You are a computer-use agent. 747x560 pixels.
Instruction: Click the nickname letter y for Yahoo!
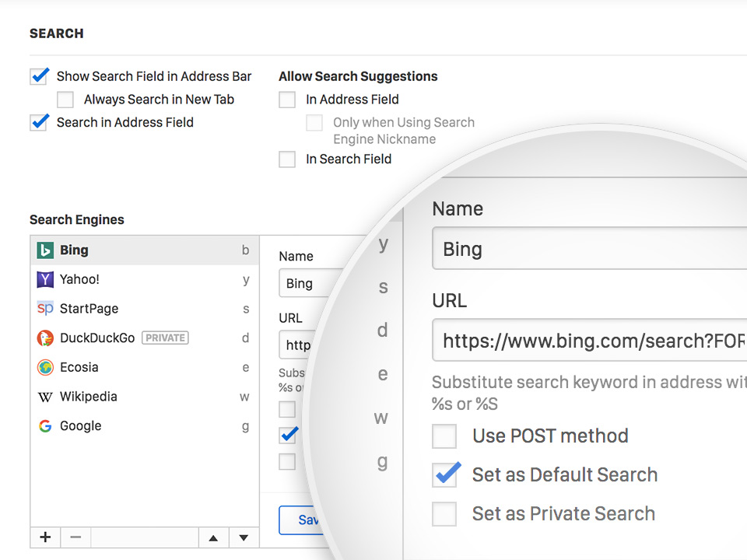tap(246, 280)
